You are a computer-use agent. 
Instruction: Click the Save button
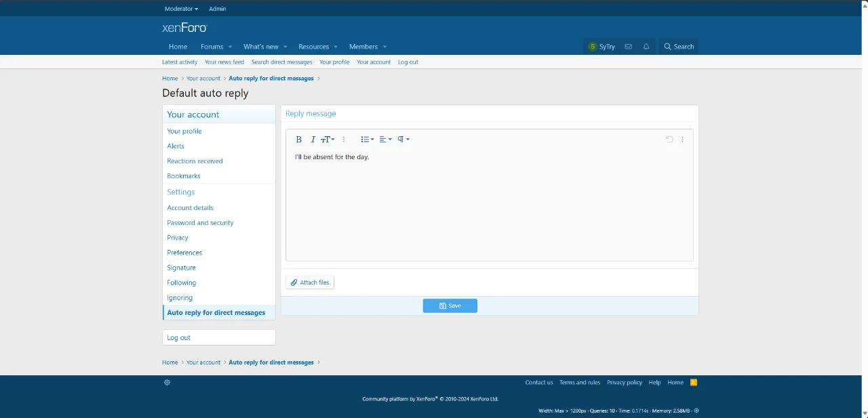click(x=450, y=306)
